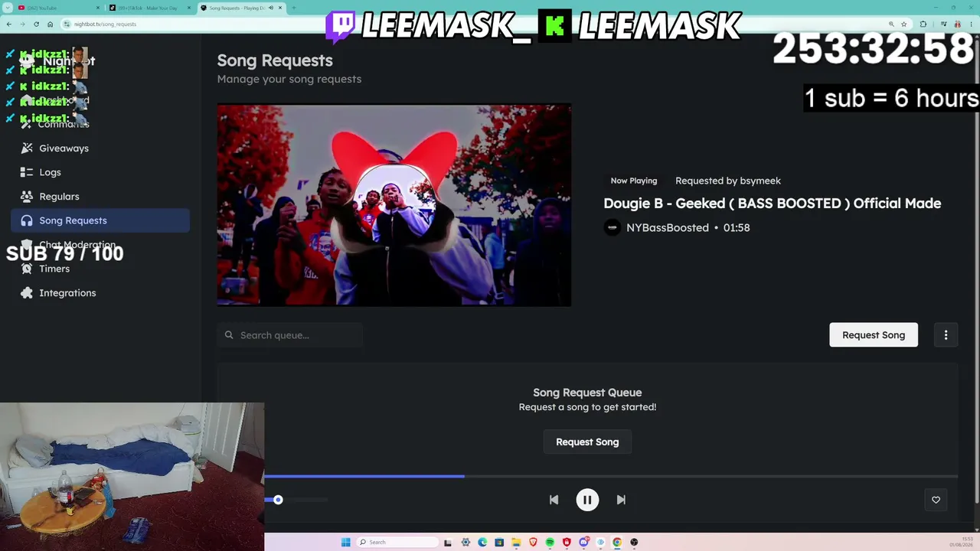
Task: Open Spotify from the taskbar
Action: (x=550, y=543)
